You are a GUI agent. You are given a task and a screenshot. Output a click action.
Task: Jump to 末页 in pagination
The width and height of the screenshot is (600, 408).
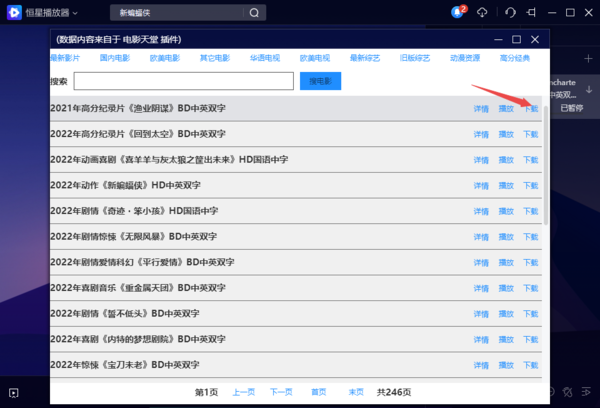click(356, 392)
